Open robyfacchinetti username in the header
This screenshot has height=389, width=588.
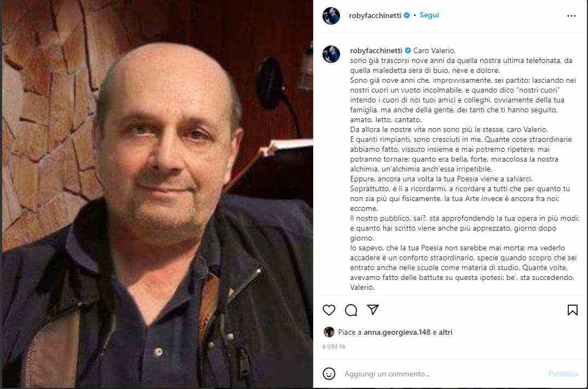[x=375, y=15]
